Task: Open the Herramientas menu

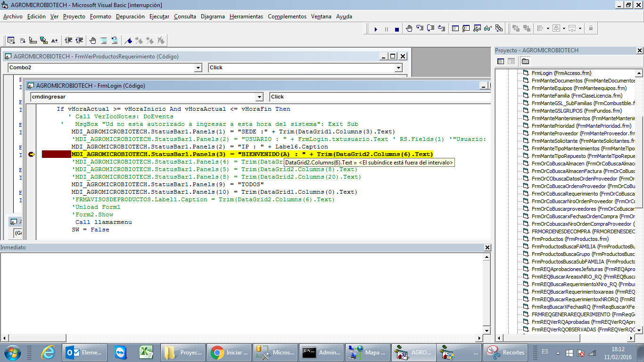Action: tap(246, 16)
